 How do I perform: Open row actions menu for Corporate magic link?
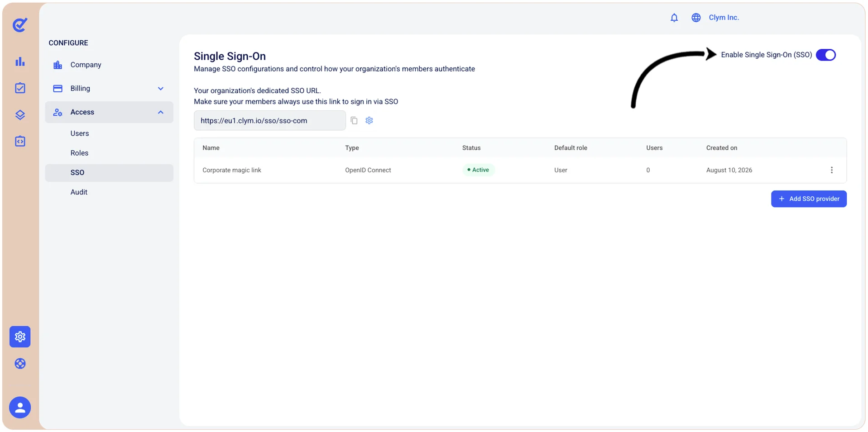(x=831, y=170)
